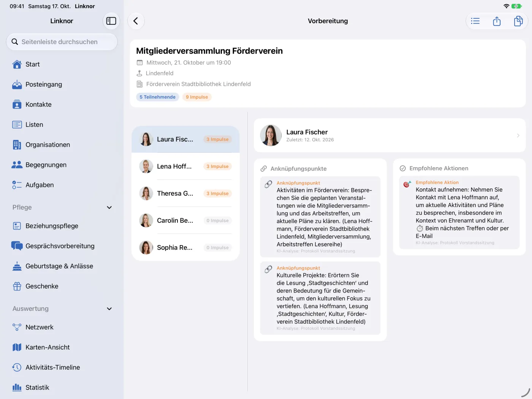The width and height of the screenshot is (532, 399).
Task: Select Theresa G. in participant list
Action: [185, 193]
